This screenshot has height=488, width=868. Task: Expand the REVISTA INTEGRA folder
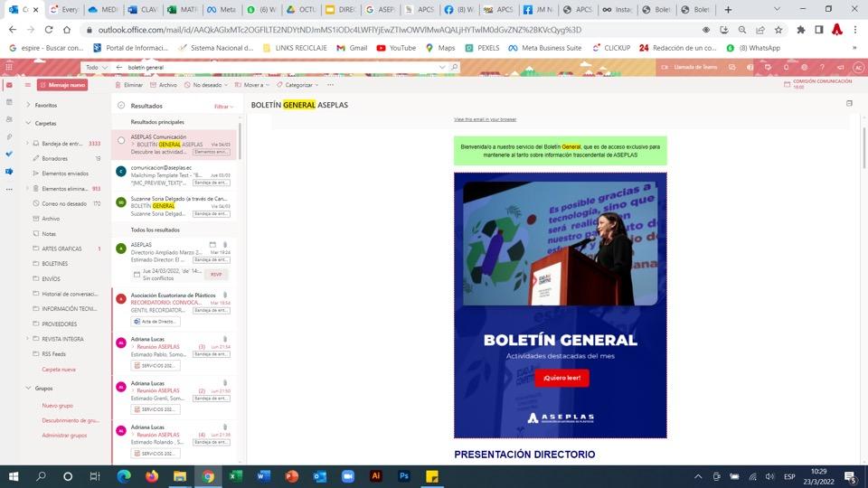27,339
